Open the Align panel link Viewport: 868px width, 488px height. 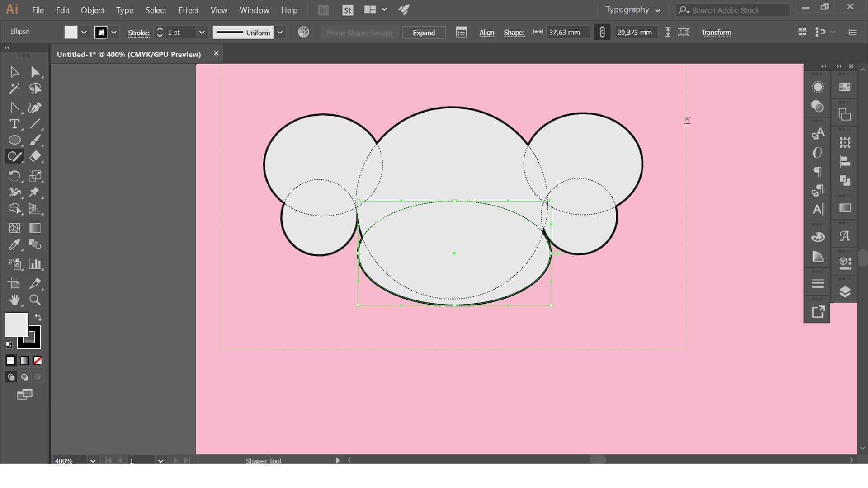486,33
